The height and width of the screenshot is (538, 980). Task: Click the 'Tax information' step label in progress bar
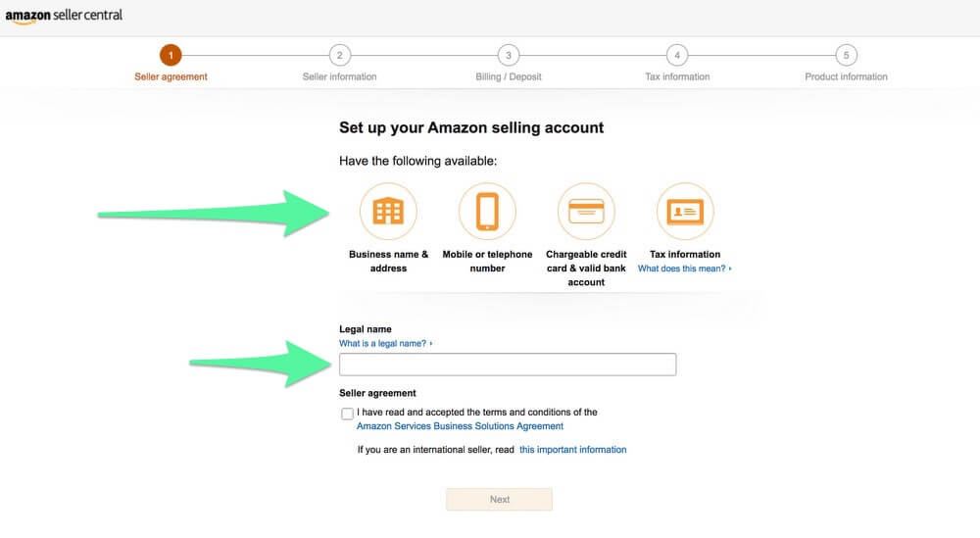coord(677,76)
